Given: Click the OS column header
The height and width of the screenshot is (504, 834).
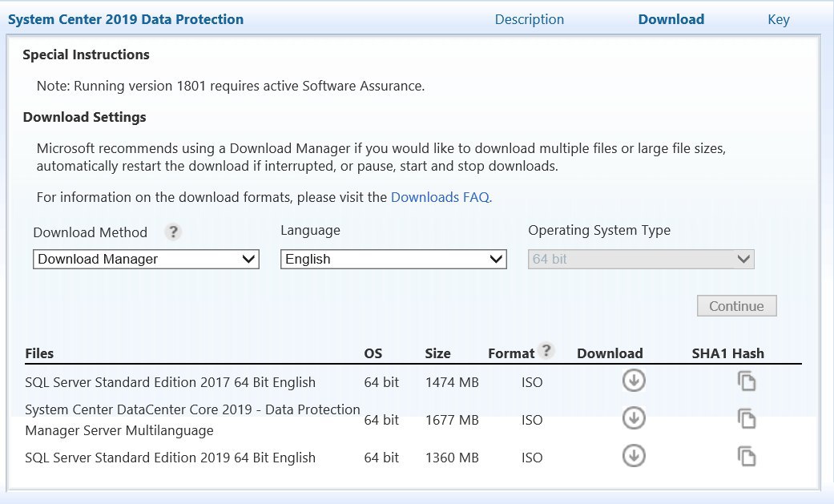Looking at the screenshot, I should point(373,353).
